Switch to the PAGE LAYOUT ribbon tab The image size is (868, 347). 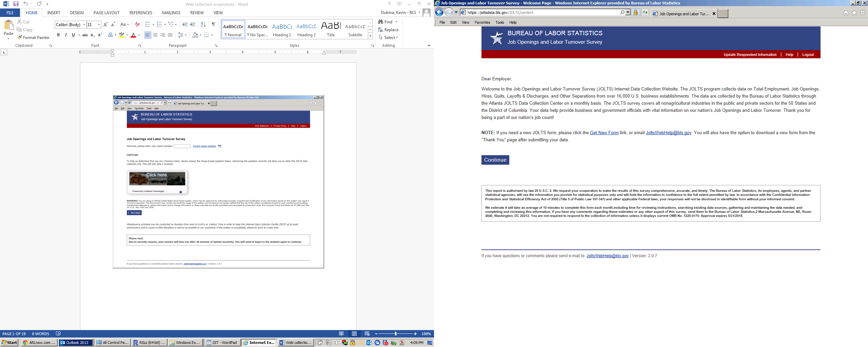click(106, 13)
